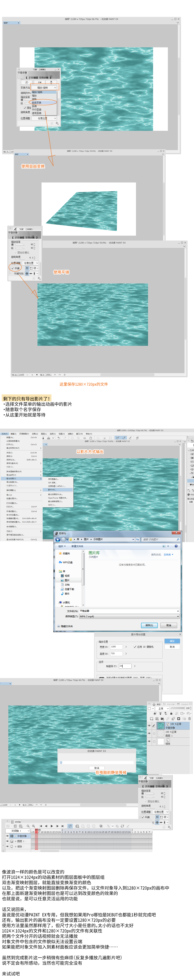194x980 pixels.
Task: Toggle loop playback icon in timeline toolbar
Action: pyautogui.click(x=70, y=826)
